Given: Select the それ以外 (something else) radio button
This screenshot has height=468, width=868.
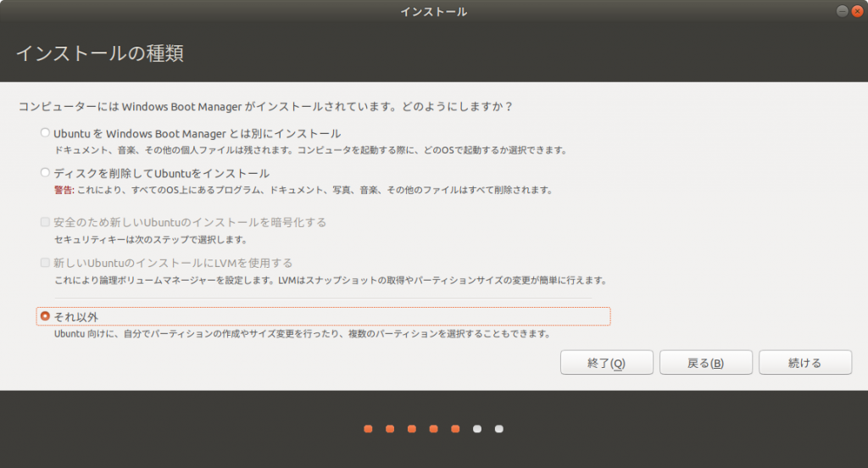Looking at the screenshot, I should pyautogui.click(x=45, y=316).
